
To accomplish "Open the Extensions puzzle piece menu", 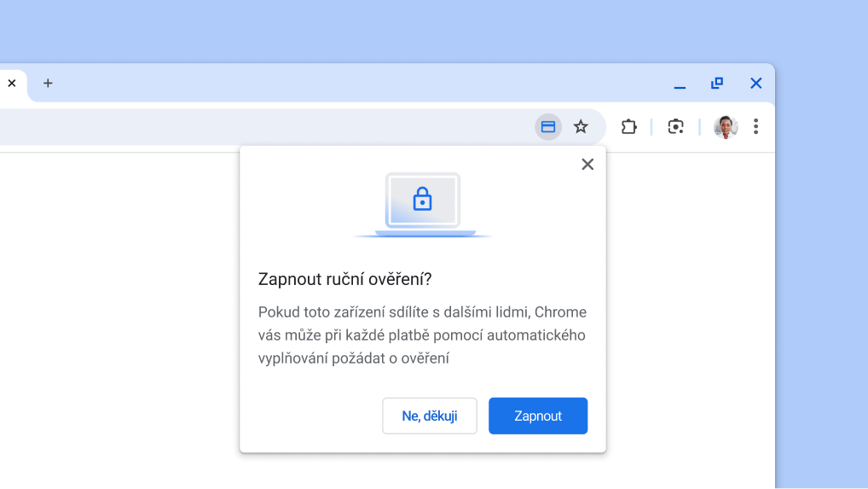I will [x=629, y=127].
